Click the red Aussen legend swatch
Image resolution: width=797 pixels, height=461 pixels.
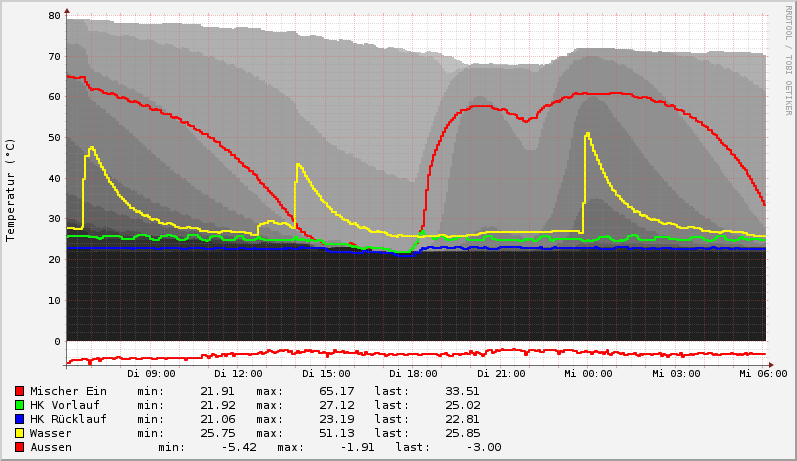19,447
